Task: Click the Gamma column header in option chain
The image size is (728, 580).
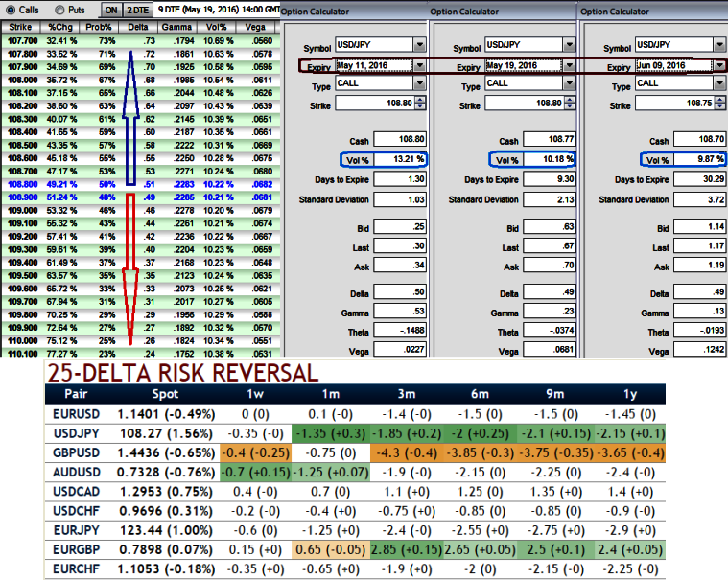Action: (x=176, y=27)
